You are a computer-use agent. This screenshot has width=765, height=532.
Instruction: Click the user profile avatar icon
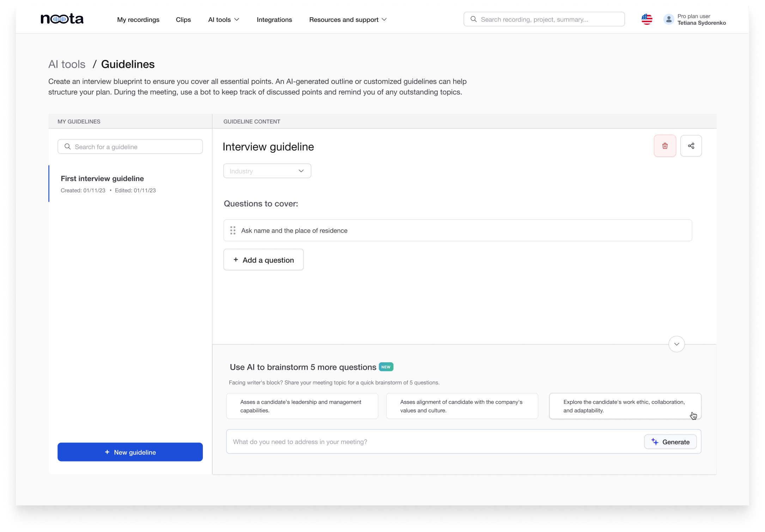[668, 19]
